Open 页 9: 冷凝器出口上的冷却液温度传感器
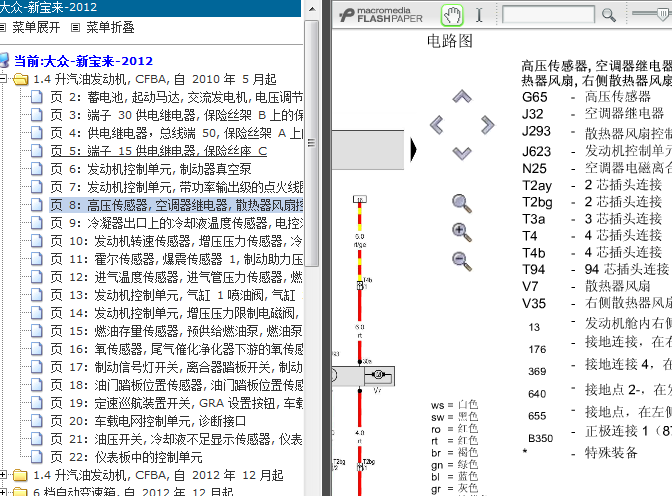672x496 pixels. (177, 223)
